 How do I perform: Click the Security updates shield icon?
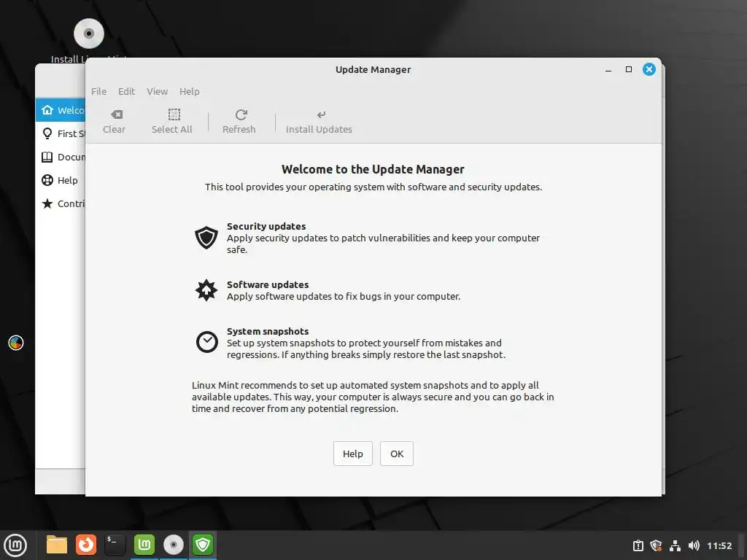coord(206,238)
